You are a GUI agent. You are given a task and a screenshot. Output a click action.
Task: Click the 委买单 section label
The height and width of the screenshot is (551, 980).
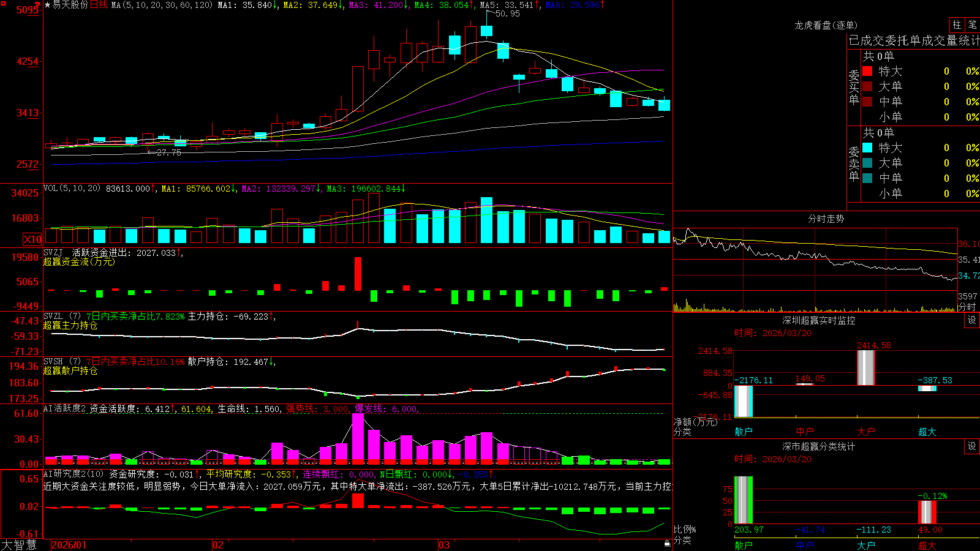point(854,87)
